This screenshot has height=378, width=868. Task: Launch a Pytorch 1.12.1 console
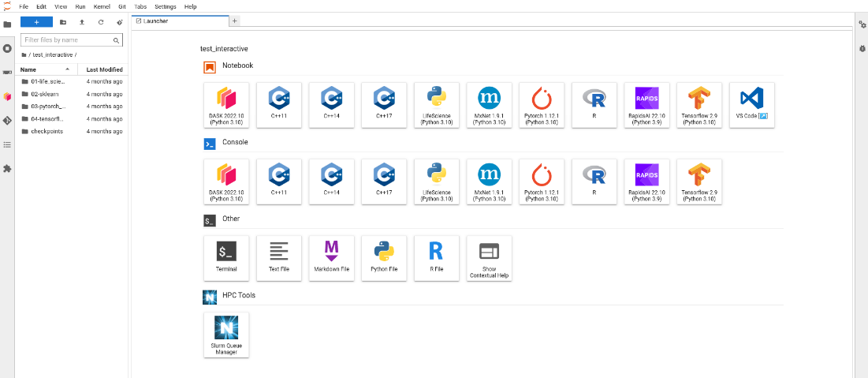542,182
